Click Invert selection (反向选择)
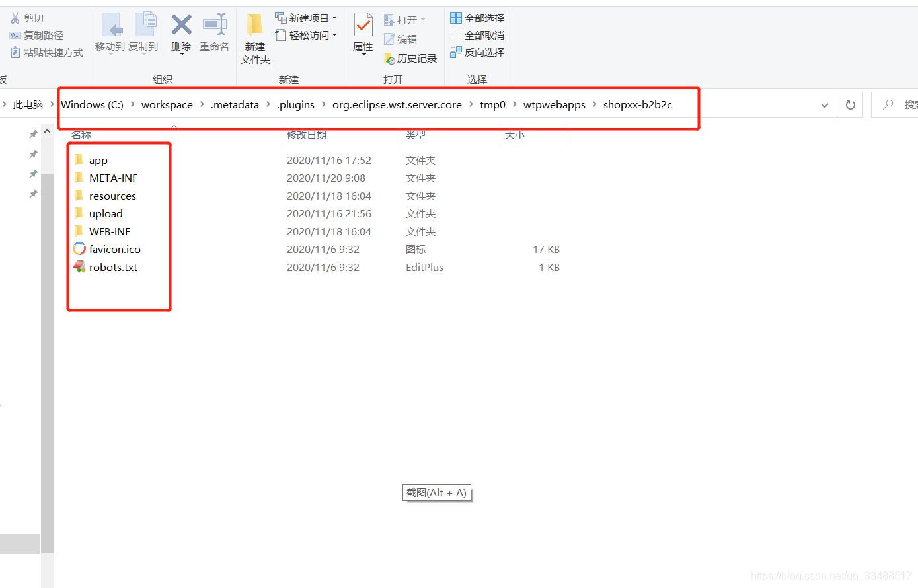Image resolution: width=918 pixels, height=588 pixels. click(477, 52)
